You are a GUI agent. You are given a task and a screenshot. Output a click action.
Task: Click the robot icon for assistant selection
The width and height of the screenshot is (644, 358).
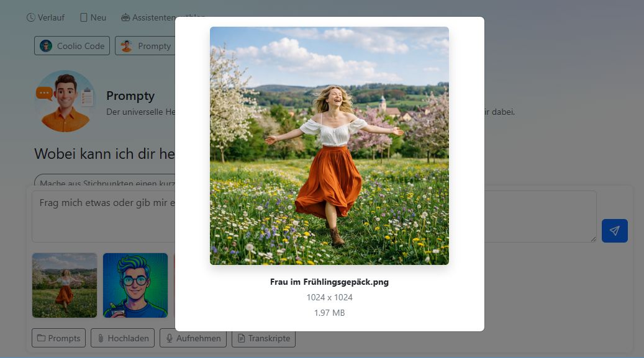pyautogui.click(x=125, y=17)
